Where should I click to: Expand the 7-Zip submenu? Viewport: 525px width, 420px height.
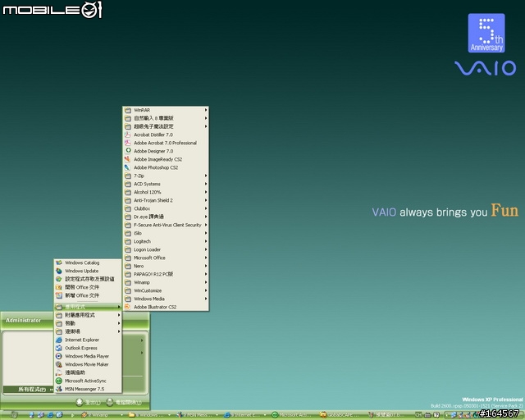(166, 176)
